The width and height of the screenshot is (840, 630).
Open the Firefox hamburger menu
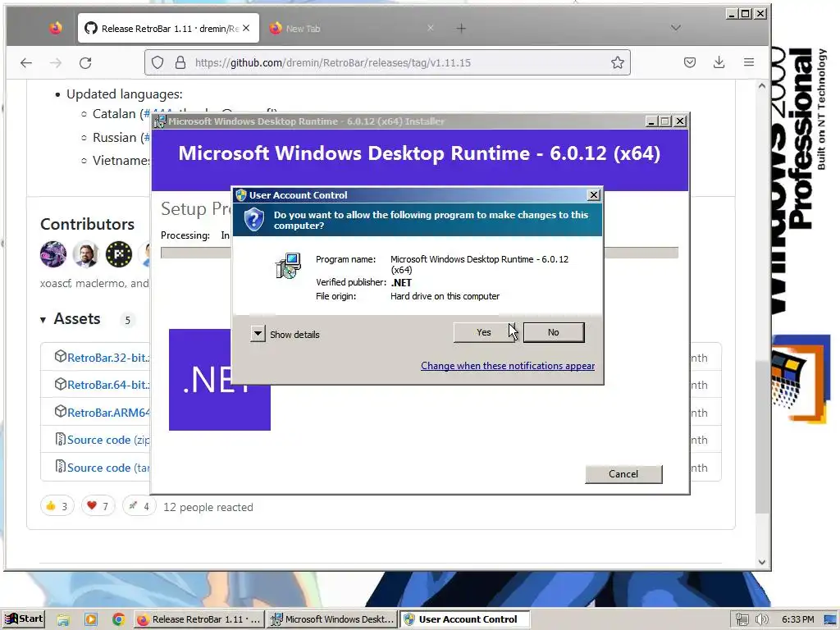(749, 62)
